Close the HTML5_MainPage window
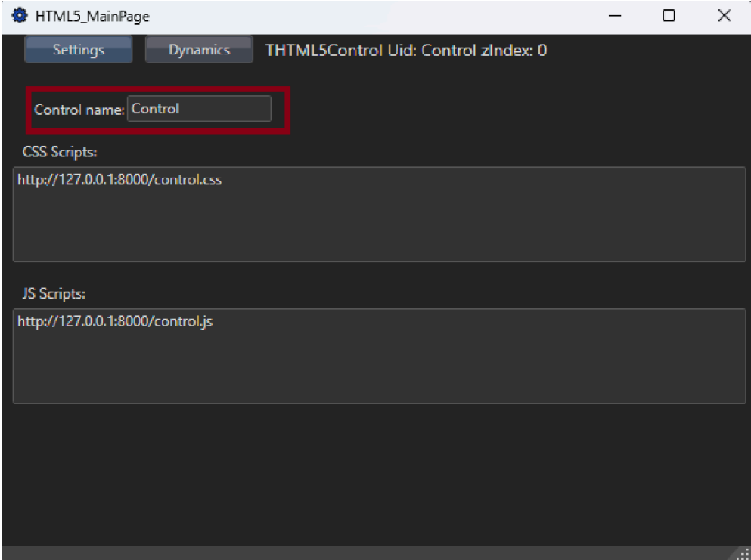The image size is (751, 560). pyautogui.click(x=724, y=16)
